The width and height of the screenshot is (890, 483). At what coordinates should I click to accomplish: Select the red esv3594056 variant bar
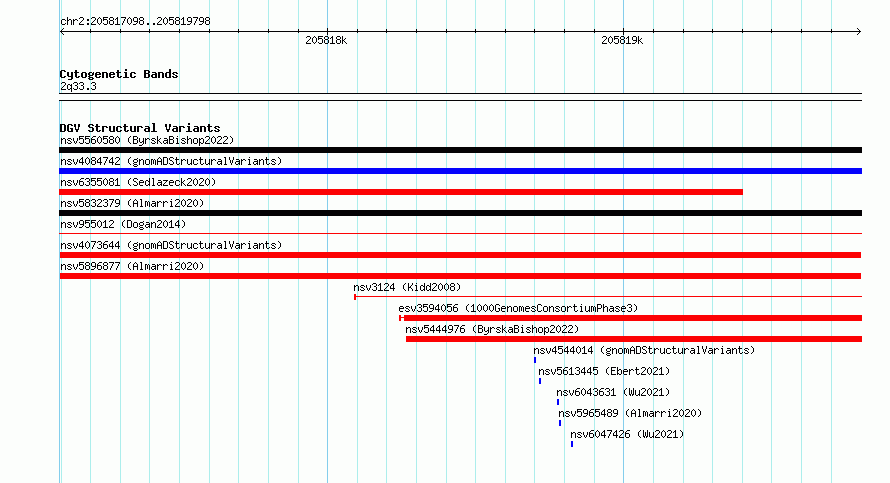click(x=631, y=318)
